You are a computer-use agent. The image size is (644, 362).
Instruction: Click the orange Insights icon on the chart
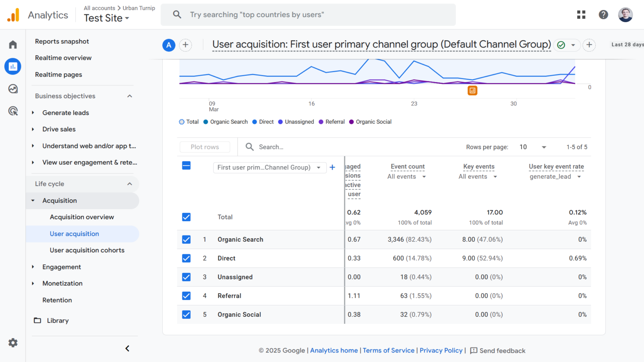pyautogui.click(x=473, y=90)
